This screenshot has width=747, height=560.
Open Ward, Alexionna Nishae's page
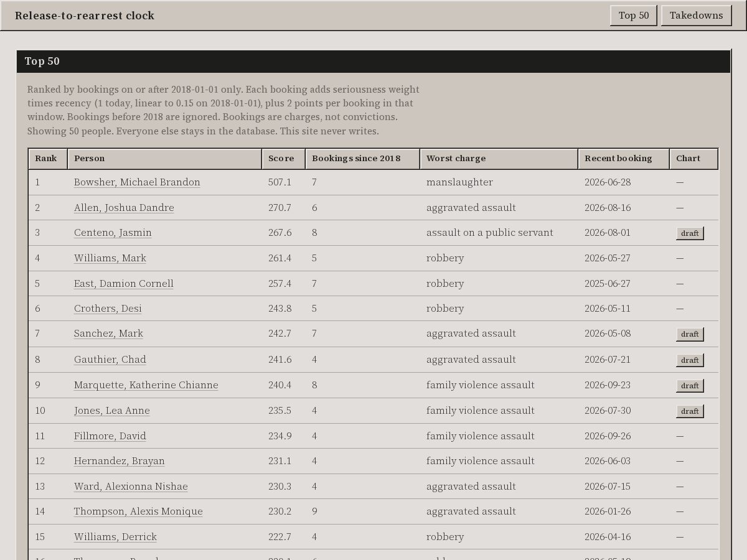pyautogui.click(x=131, y=487)
